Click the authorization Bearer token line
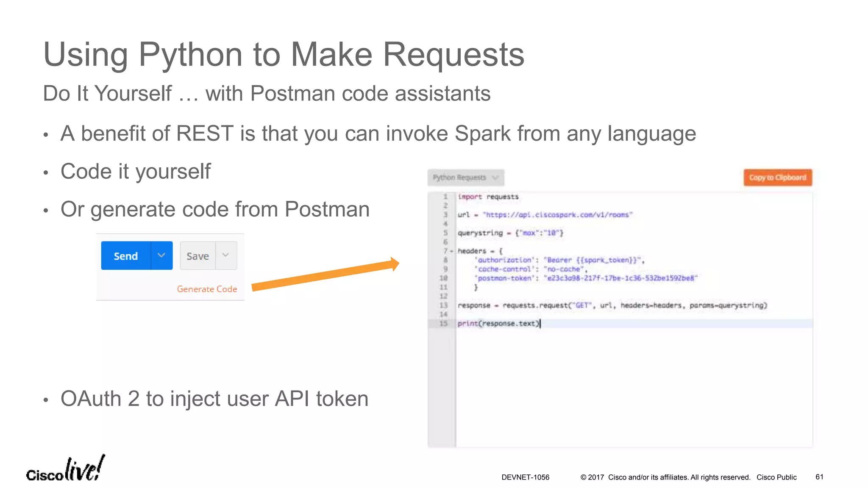The image size is (868, 488). 559,260
